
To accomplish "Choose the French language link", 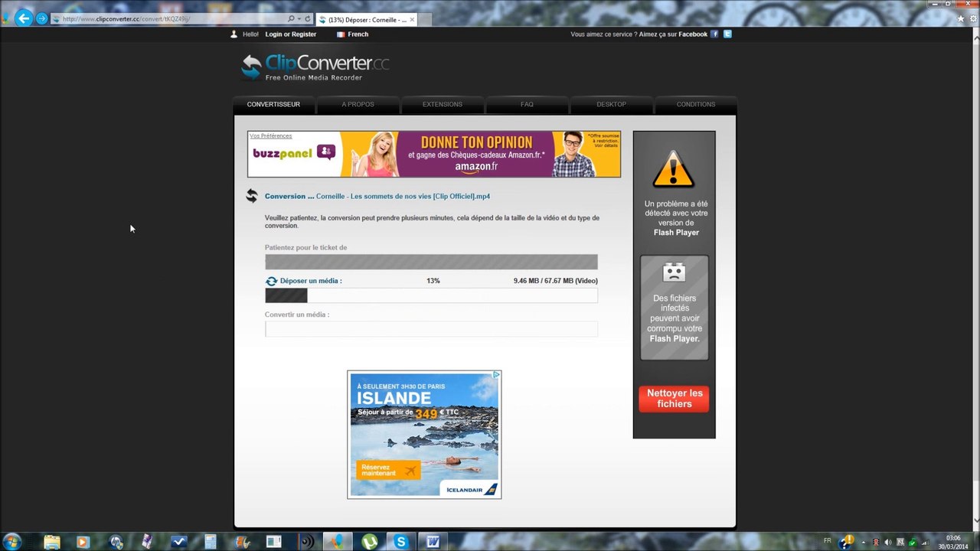I will click(x=358, y=34).
